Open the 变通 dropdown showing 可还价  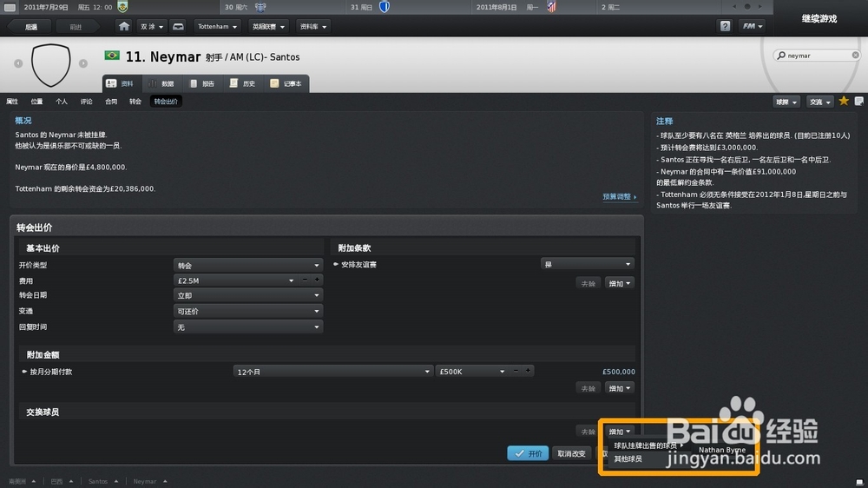(x=248, y=312)
